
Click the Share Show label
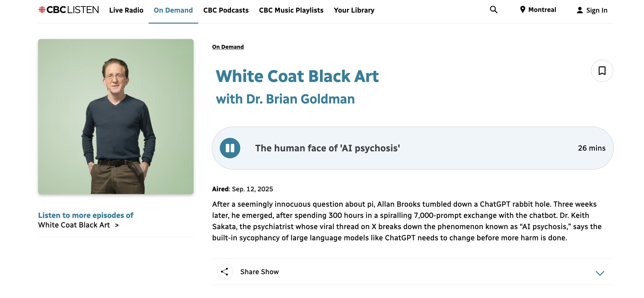(x=259, y=272)
